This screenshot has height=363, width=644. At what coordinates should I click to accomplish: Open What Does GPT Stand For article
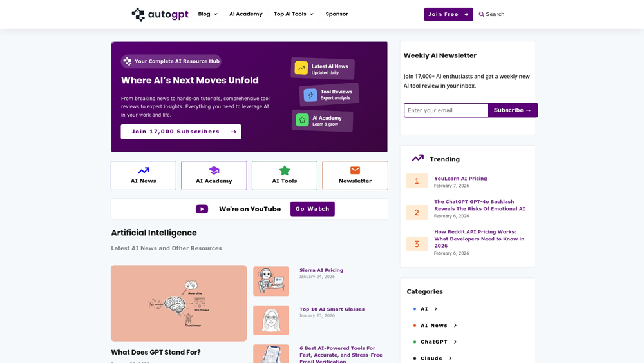(x=156, y=352)
